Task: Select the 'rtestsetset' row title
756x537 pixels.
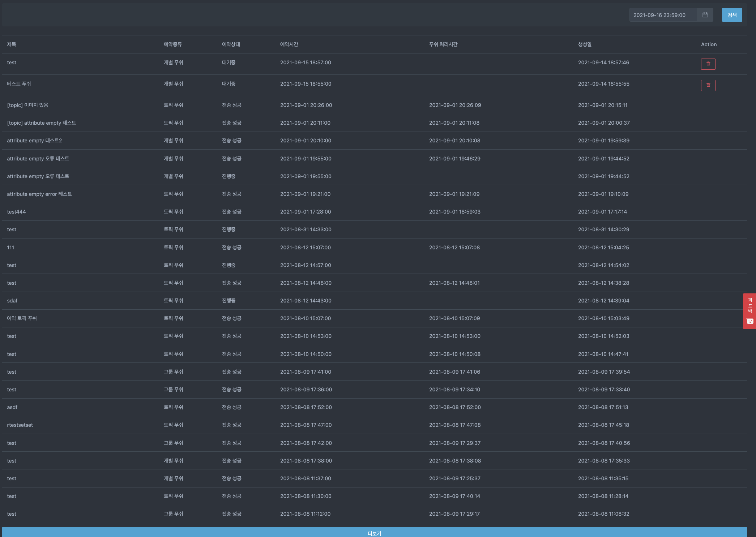Action: (x=20, y=425)
